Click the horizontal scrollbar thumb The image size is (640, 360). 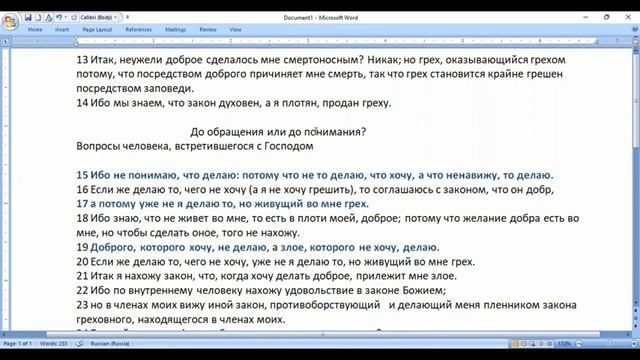coord(322,335)
